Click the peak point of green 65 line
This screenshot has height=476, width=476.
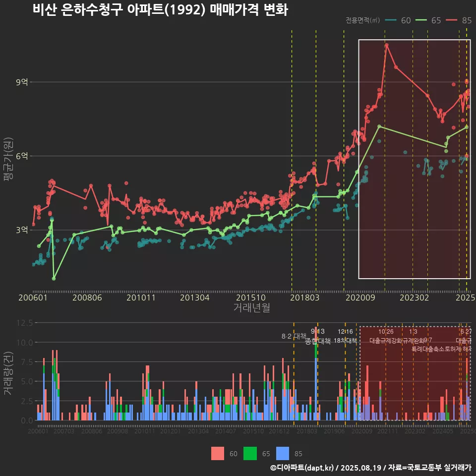pyautogui.click(x=379, y=126)
